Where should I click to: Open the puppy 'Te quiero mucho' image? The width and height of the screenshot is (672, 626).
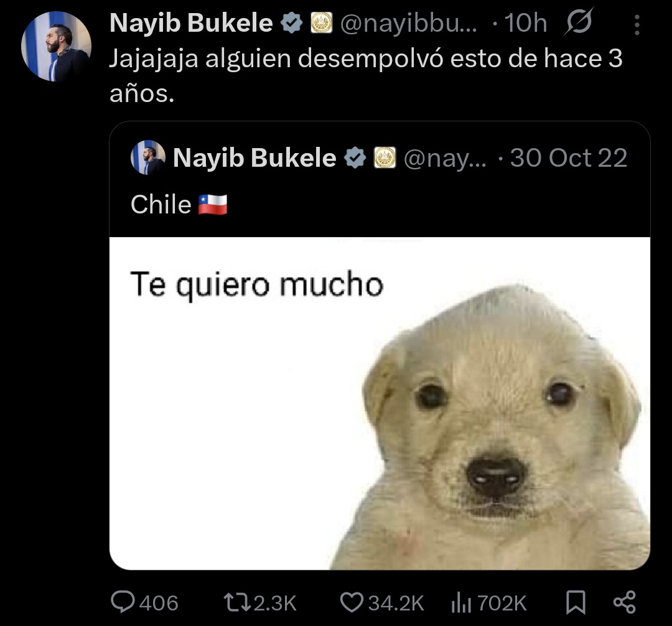pos(380,403)
